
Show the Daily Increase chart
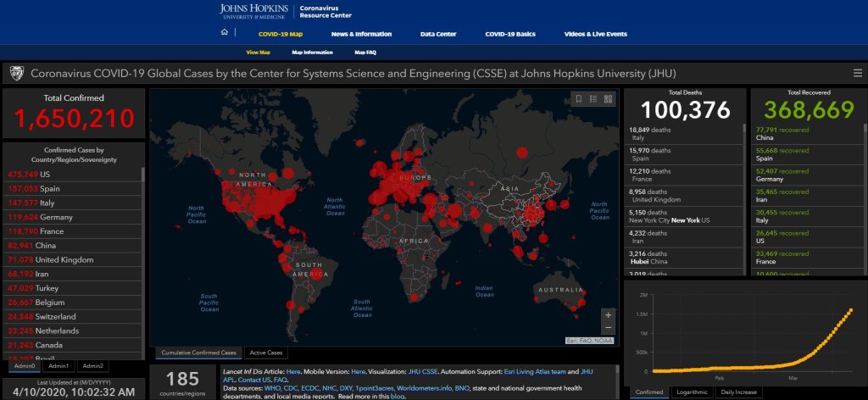pyautogui.click(x=739, y=392)
